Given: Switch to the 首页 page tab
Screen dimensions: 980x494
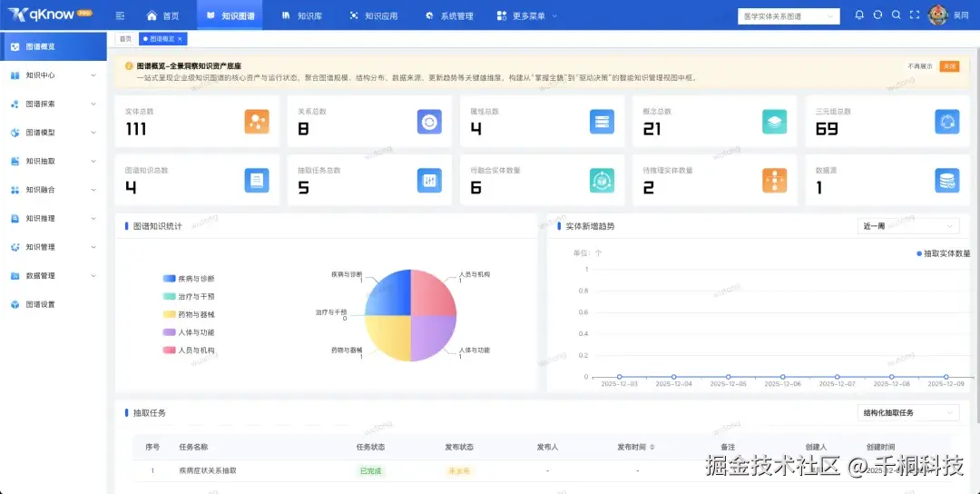Looking at the screenshot, I should [x=125, y=39].
